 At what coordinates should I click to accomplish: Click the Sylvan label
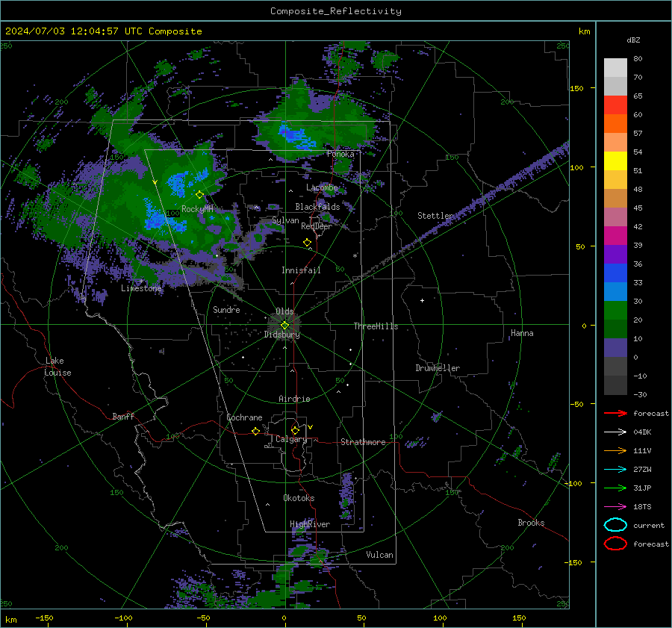[x=285, y=220]
